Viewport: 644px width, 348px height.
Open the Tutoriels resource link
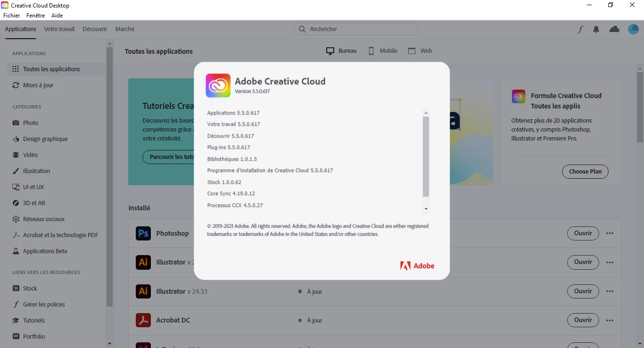pos(56,320)
